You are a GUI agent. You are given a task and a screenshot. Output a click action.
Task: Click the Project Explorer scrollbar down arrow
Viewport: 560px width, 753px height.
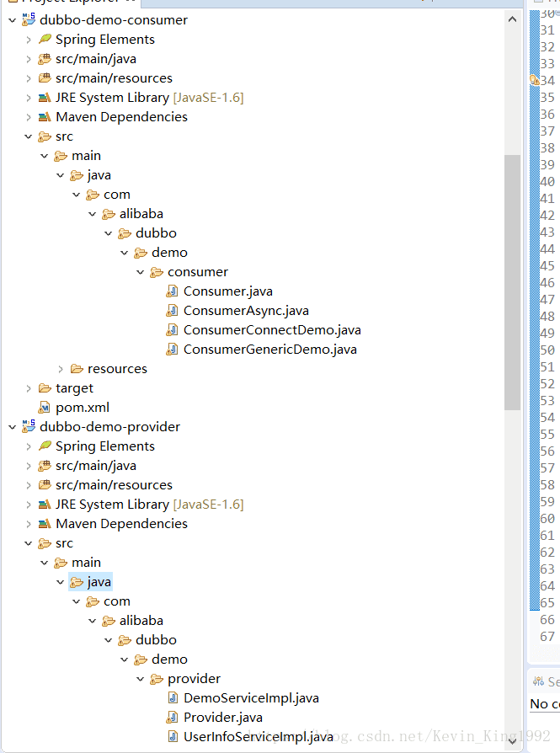(513, 741)
